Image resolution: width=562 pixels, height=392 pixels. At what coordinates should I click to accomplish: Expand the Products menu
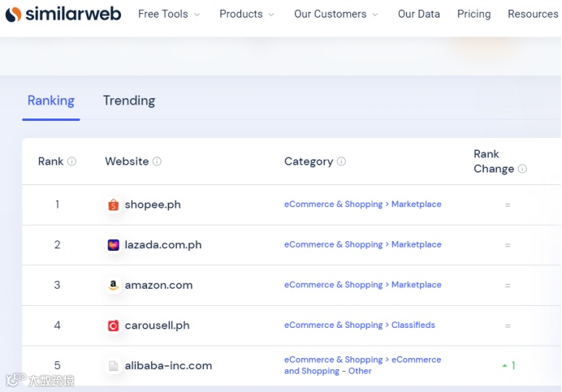click(x=247, y=14)
